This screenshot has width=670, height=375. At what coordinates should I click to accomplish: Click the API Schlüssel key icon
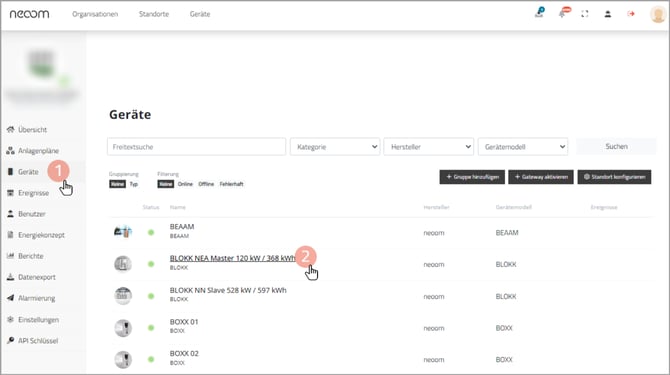pyautogui.click(x=10, y=340)
